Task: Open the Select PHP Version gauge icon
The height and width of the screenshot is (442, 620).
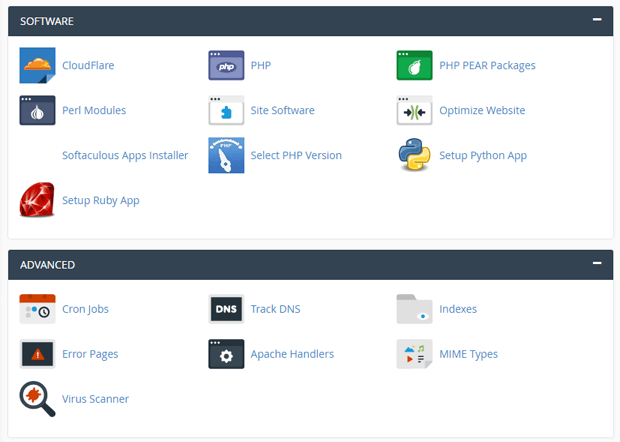Action: point(226,155)
